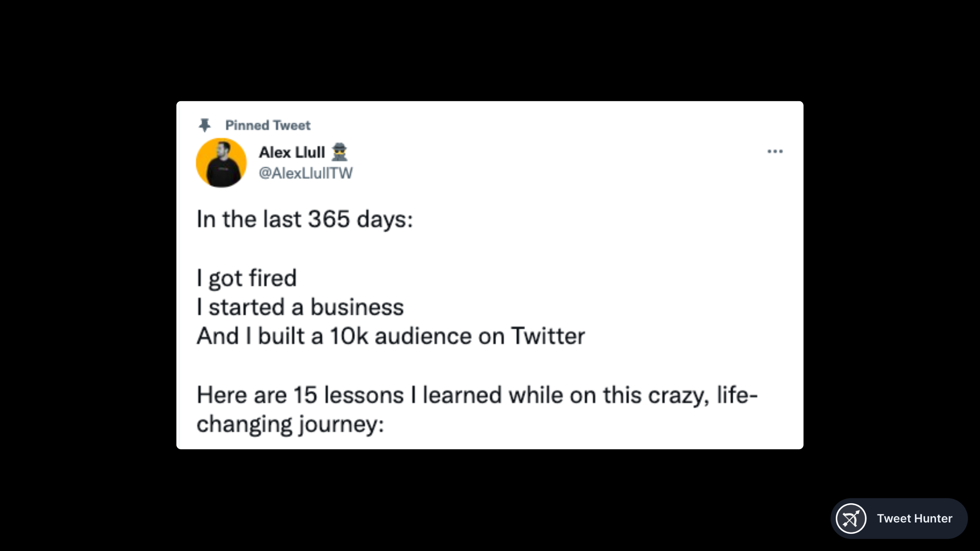Click the word "audience" in the tweet

423,336
